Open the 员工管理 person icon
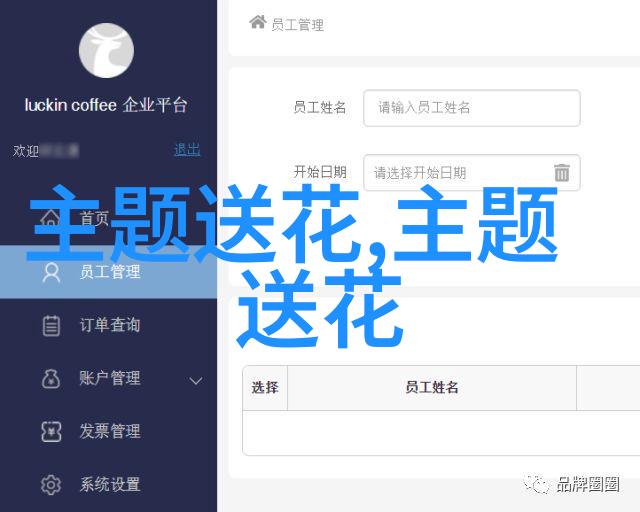Image resolution: width=640 pixels, height=512 pixels. tap(51, 273)
